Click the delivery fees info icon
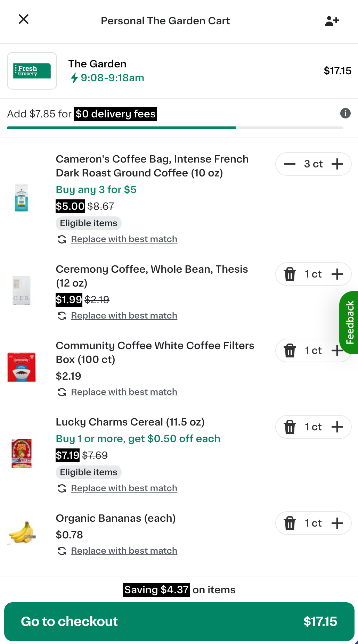 coord(345,113)
